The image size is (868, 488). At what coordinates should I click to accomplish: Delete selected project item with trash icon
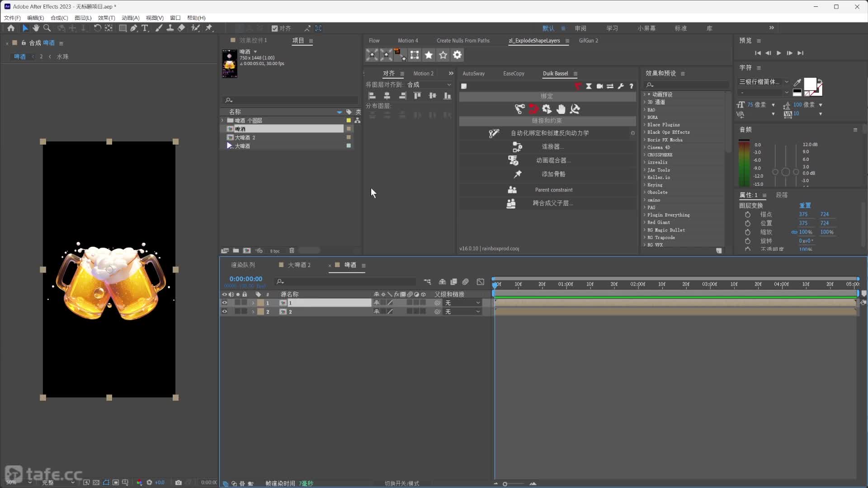(x=292, y=251)
